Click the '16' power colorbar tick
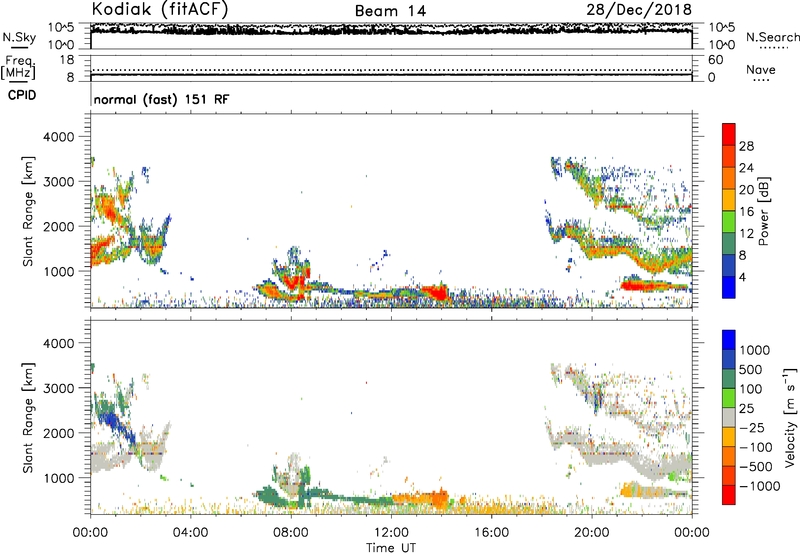Viewport: 800px width, 554px height. [746, 212]
